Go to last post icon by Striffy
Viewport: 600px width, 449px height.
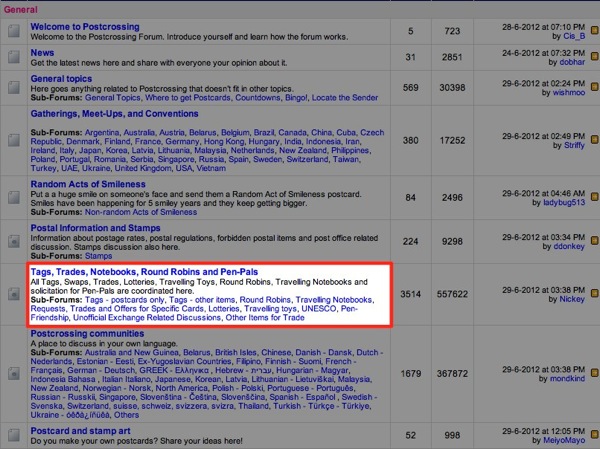[595, 139]
